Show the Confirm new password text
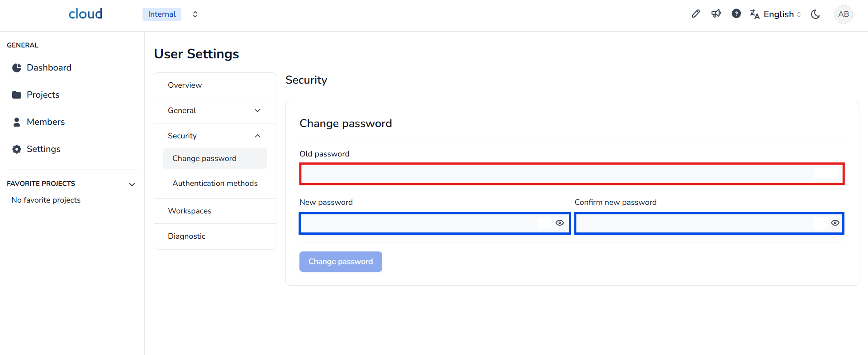 pyautogui.click(x=835, y=223)
